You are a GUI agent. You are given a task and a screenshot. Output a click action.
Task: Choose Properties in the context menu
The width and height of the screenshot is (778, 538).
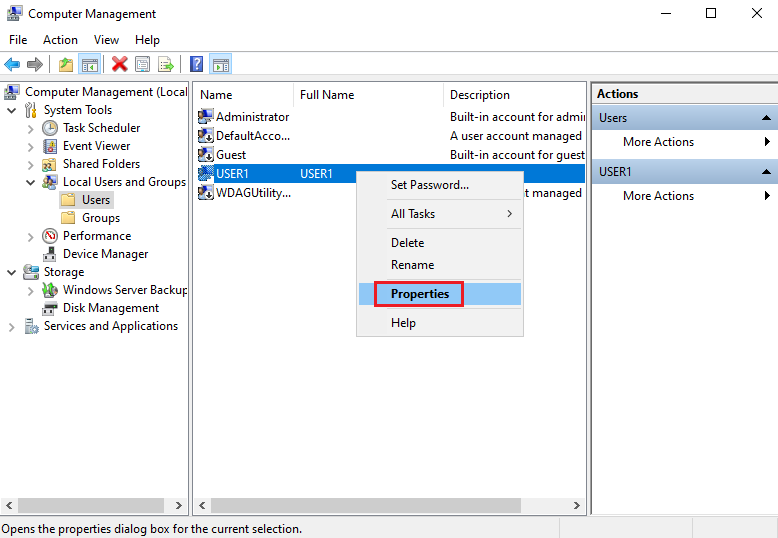pyautogui.click(x=420, y=294)
